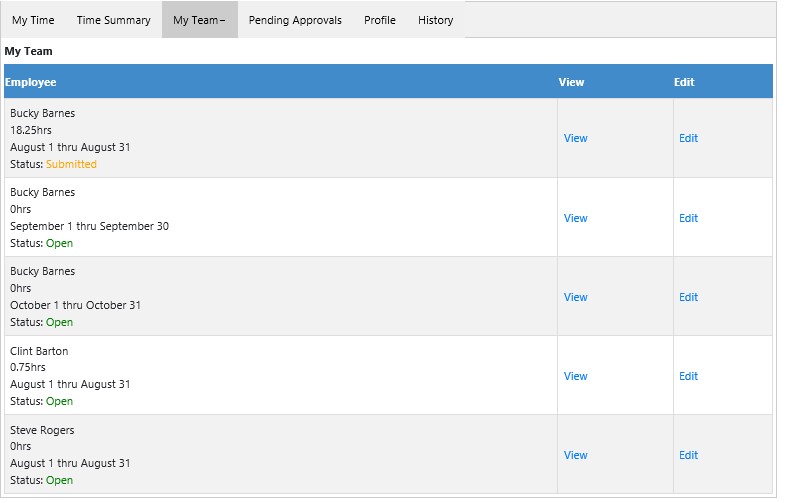
Task: Select the My Team tab
Action: 199,20
